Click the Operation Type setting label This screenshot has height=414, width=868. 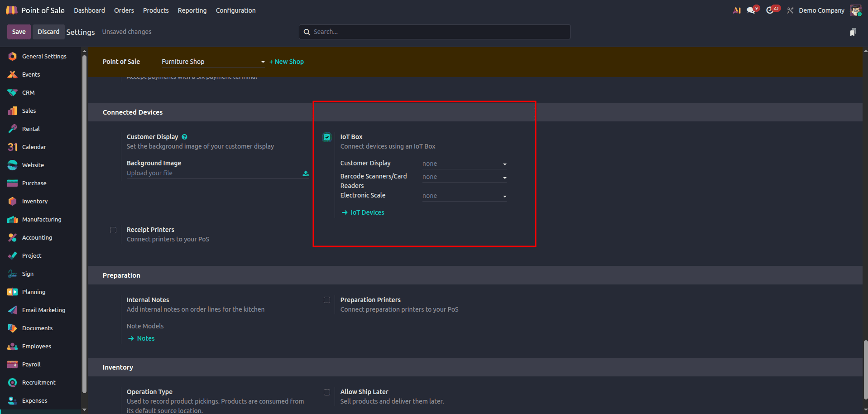pos(149,392)
